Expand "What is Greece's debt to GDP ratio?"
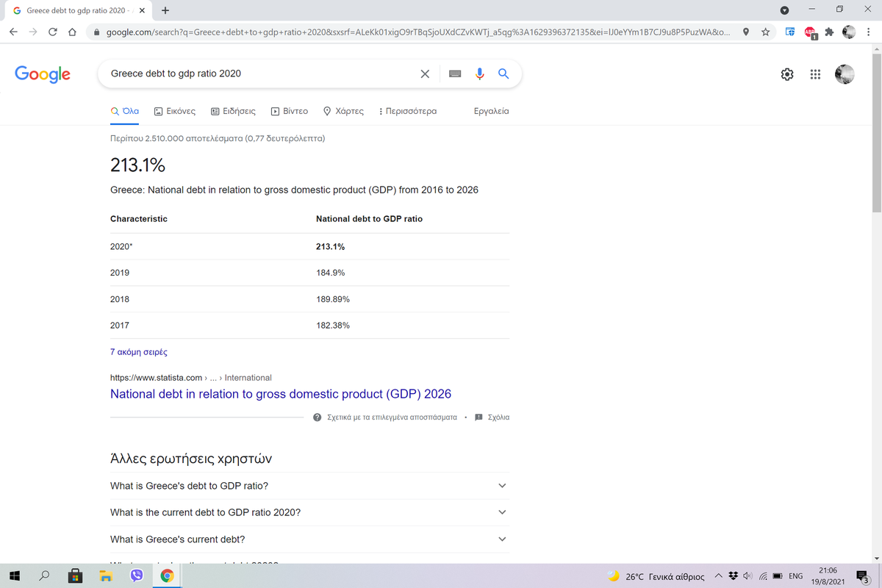This screenshot has height=588, width=882. pyautogui.click(x=309, y=486)
